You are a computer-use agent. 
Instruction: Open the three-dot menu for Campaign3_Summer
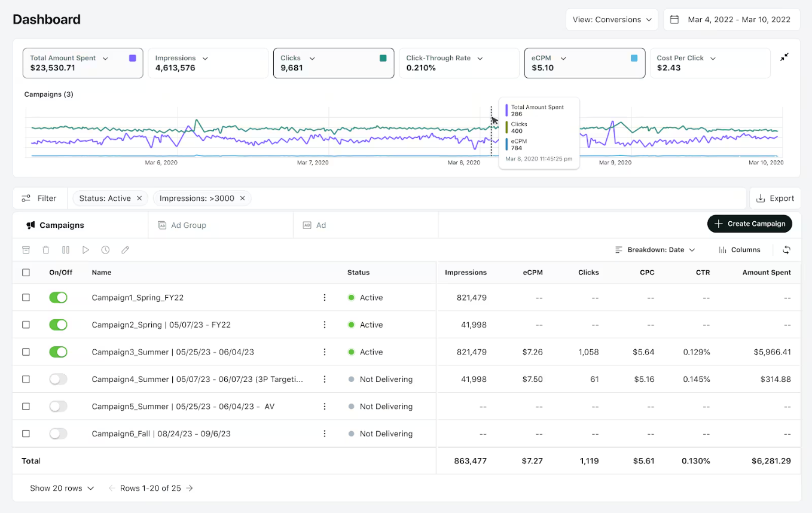[x=325, y=352]
